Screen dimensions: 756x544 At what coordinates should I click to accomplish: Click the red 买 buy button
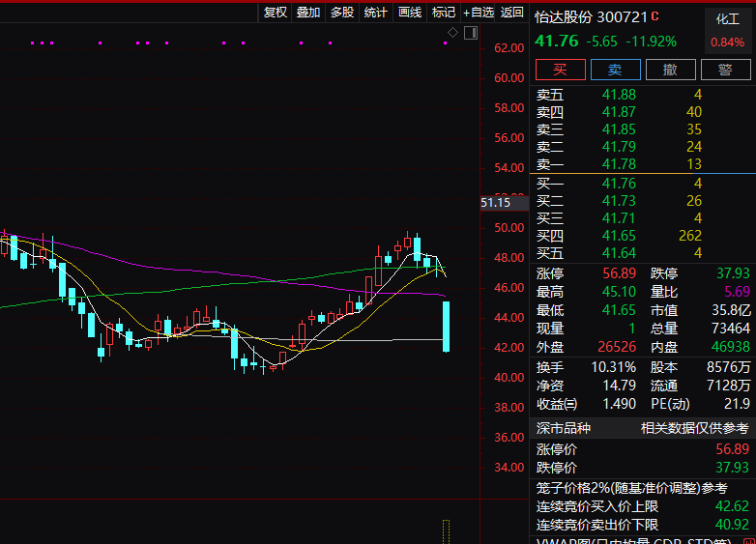click(x=561, y=70)
